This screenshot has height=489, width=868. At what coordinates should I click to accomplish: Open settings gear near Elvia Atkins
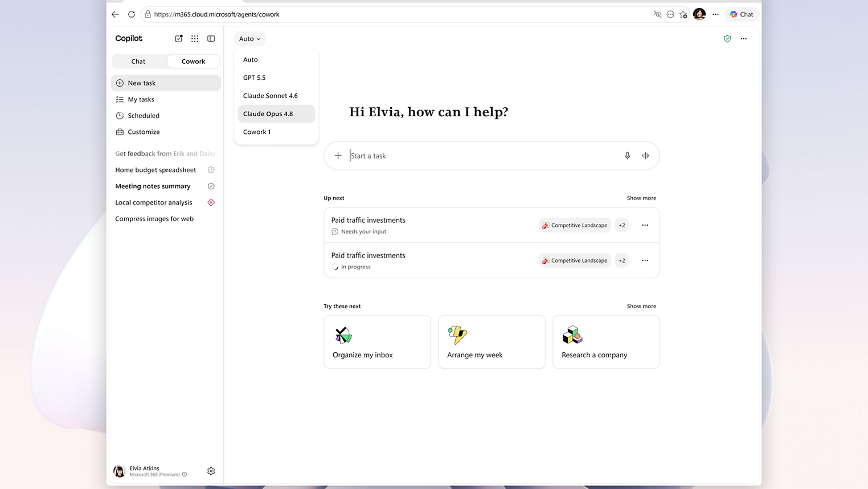coord(211,471)
